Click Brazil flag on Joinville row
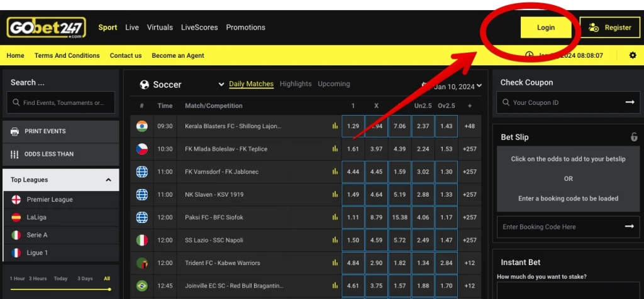This screenshot has width=644, height=299. point(142,286)
